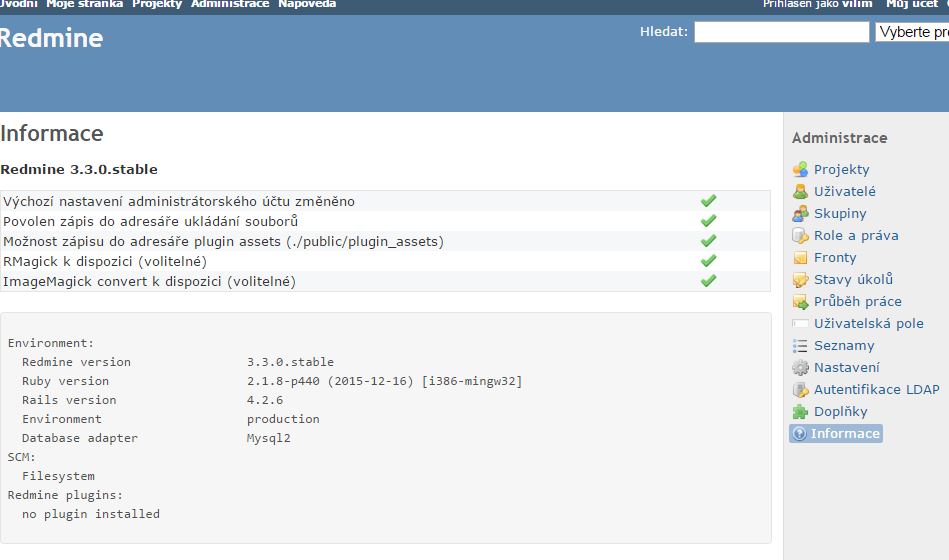The height and width of the screenshot is (560, 949).
Task: Open the Projekty sidebar link
Action: point(841,170)
